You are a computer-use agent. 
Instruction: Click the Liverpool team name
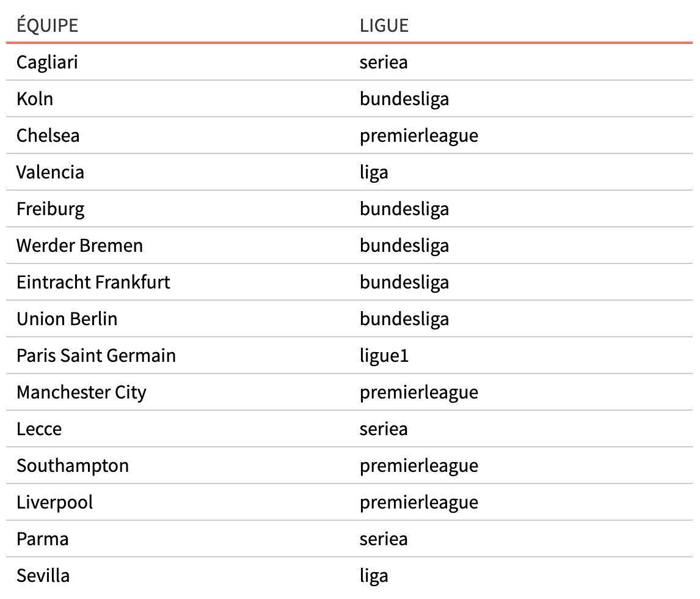tap(55, 502)
